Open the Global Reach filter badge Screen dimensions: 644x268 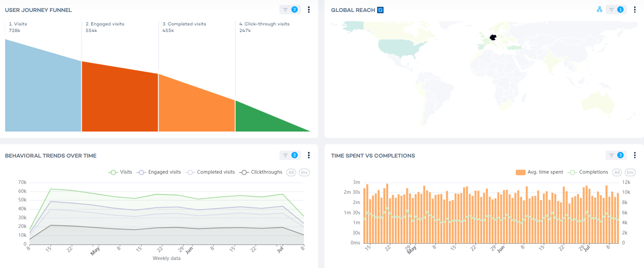[x=616, y=10]
